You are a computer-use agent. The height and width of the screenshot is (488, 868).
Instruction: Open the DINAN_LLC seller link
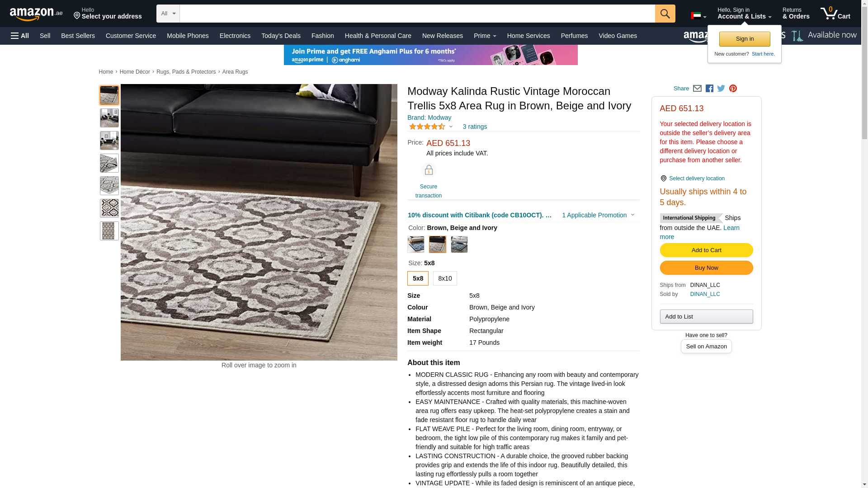pos(705,294)
